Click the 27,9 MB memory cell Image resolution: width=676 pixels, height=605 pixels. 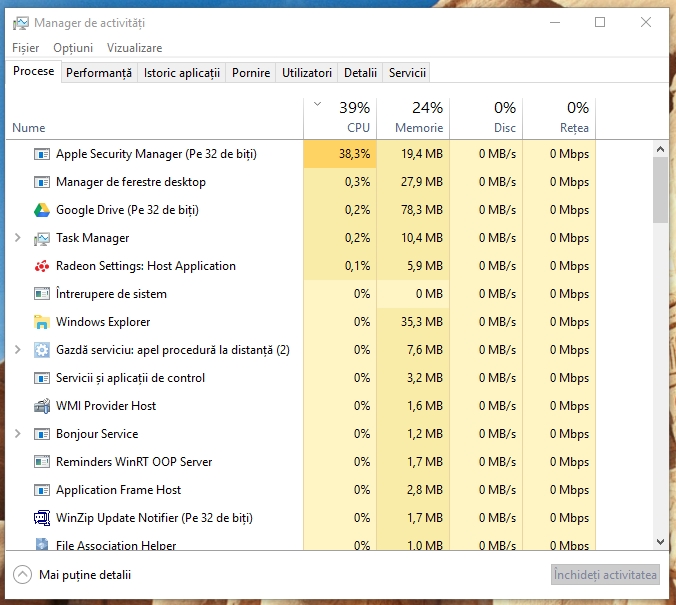coord(413,182)
